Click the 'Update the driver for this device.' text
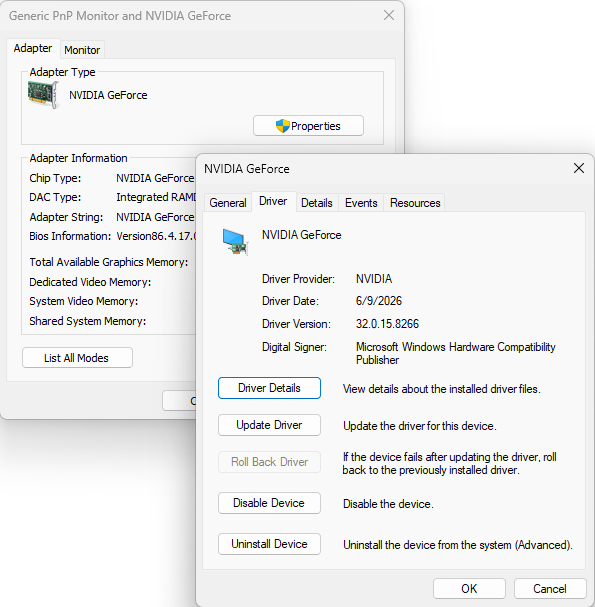Viewport: 595px width, 607px height. [x=420, y=426]
